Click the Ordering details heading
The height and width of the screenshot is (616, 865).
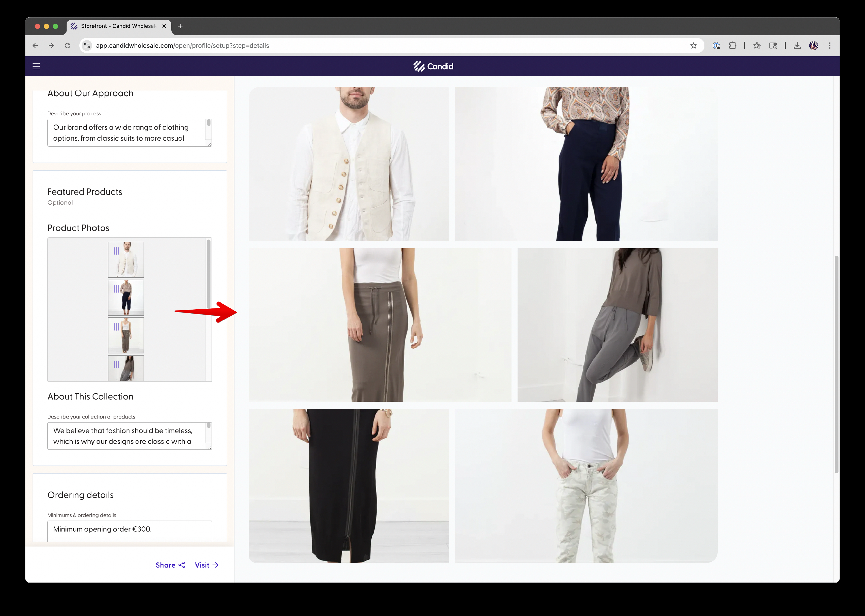(80, 495)
